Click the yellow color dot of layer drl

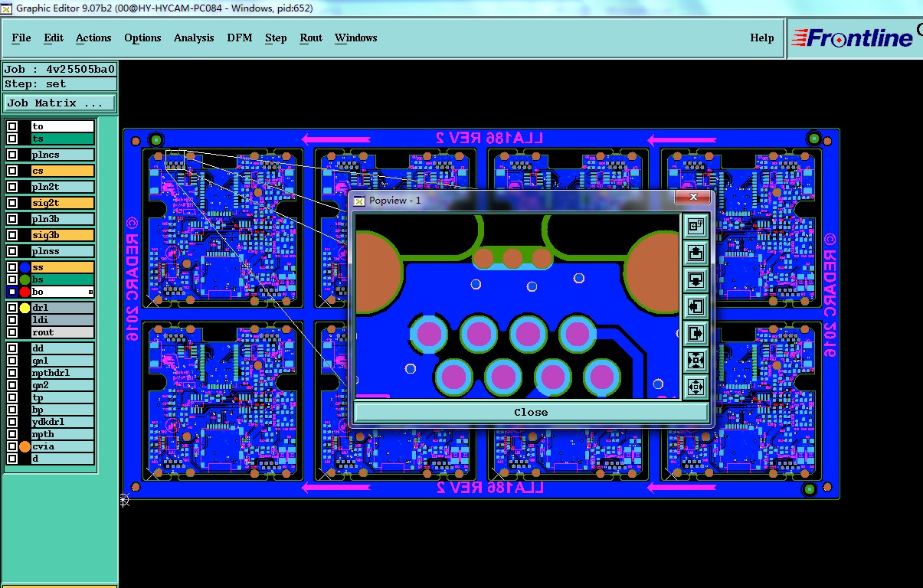[x=25, y=308]
